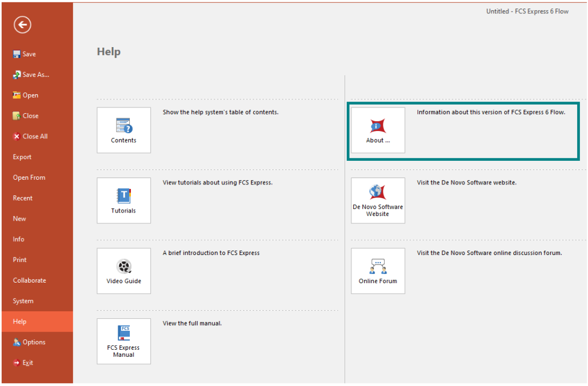Viewport: 588px width, 386px height.
Task: Click the Save icon in the sidebar
Action: (x=26, y=53)
